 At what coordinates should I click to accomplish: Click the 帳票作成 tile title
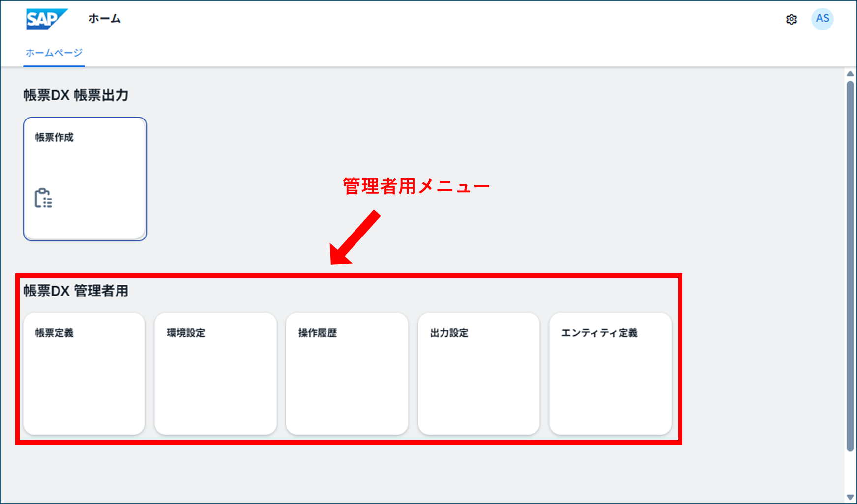pos(54,137)
